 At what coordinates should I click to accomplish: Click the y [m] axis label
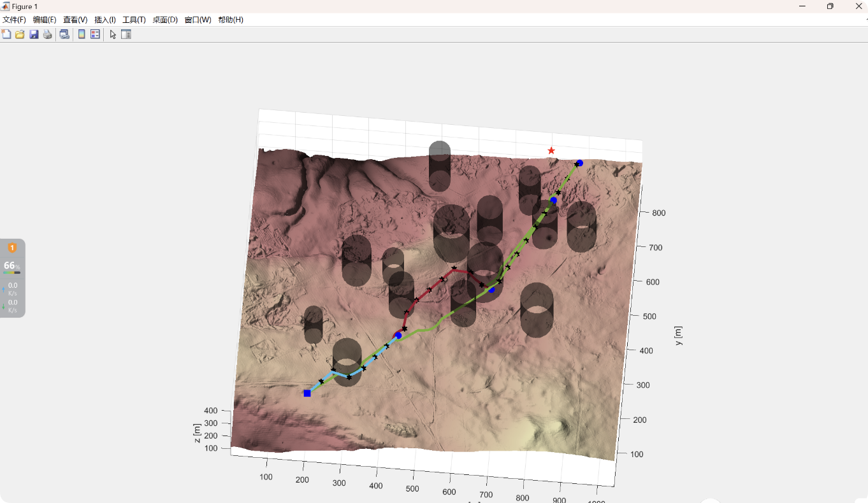[678, 336]
